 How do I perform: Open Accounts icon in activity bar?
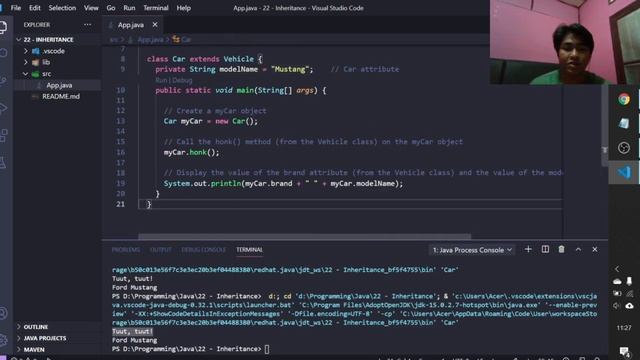pyautogui.click(x=3, y=313)
